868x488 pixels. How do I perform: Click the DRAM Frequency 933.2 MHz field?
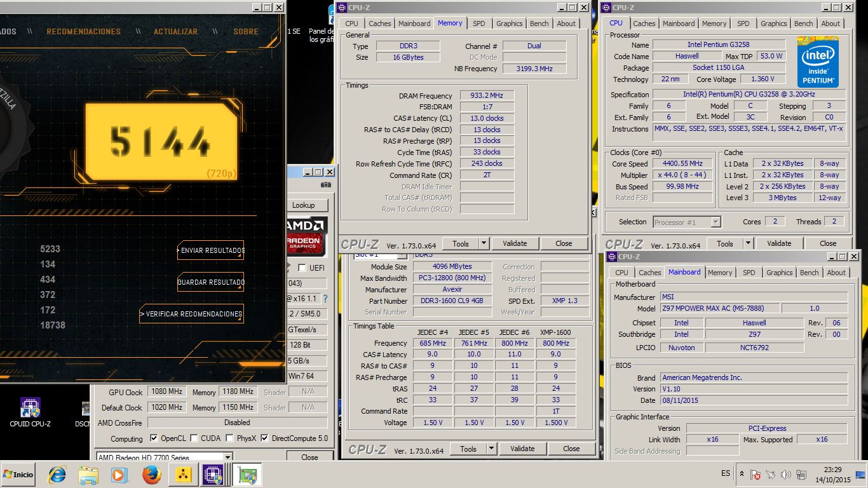[x=487, y=95]
